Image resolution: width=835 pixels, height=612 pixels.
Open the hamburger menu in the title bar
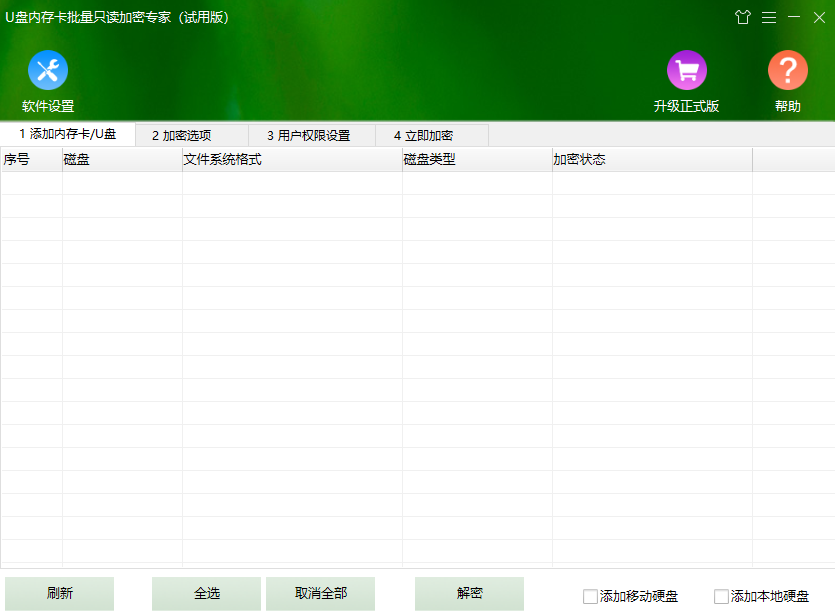point(768,17)
